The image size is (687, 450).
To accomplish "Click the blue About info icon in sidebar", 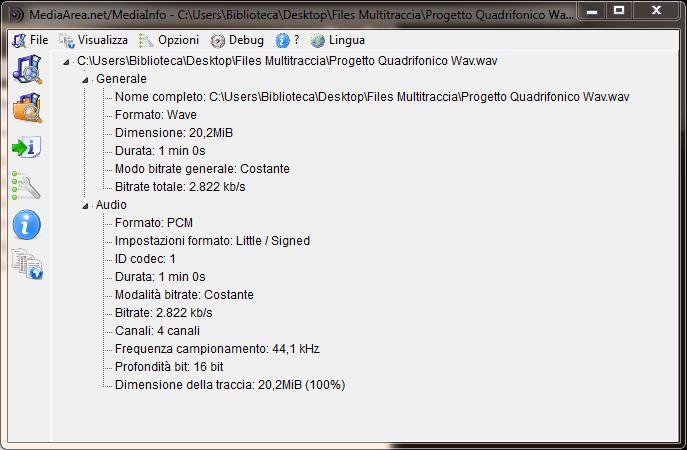I will click(26, 225).
